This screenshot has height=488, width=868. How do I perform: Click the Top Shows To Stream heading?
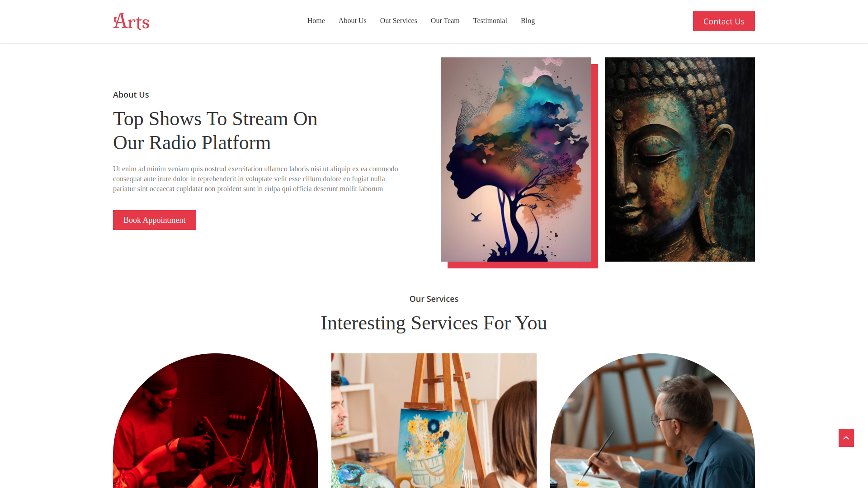pyautogui.click(x=215, y=131)
